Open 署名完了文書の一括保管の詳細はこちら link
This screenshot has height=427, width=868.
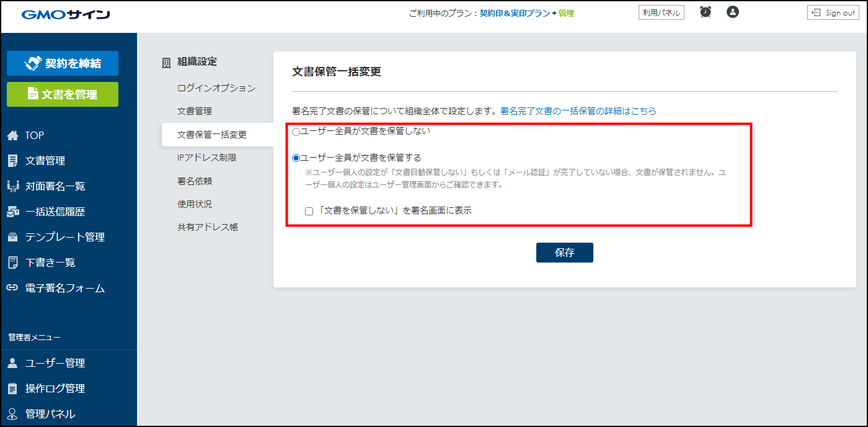click(578, 111)
